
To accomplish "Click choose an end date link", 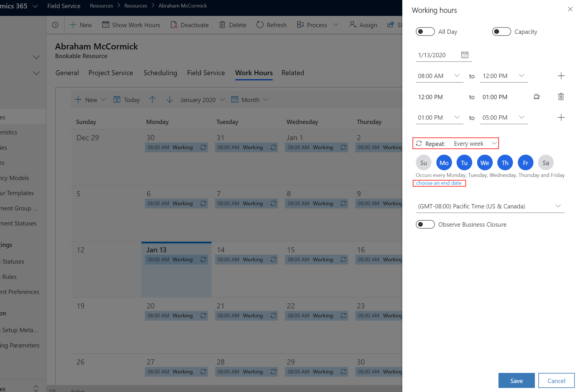I will [x=439, y=183].
